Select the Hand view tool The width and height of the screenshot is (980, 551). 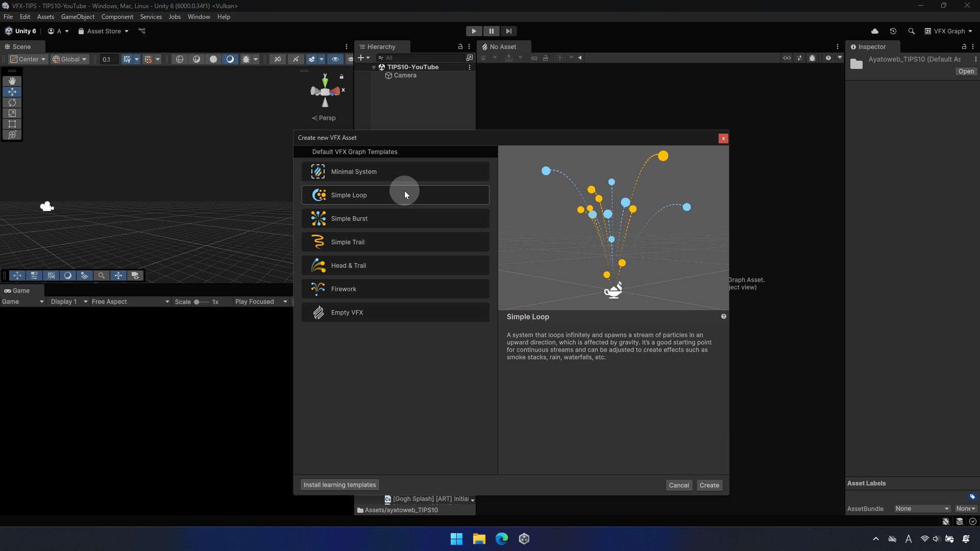(x=12, y=81)
